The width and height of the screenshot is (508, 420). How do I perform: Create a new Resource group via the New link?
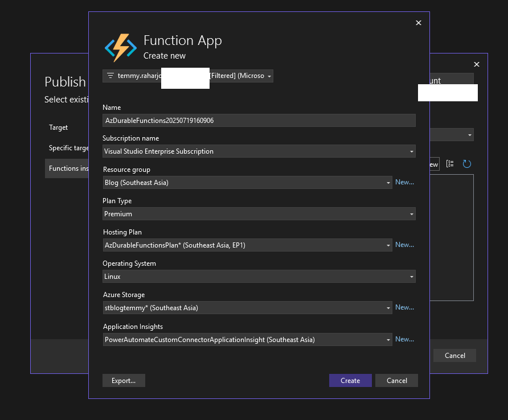(x=404, y=182)
